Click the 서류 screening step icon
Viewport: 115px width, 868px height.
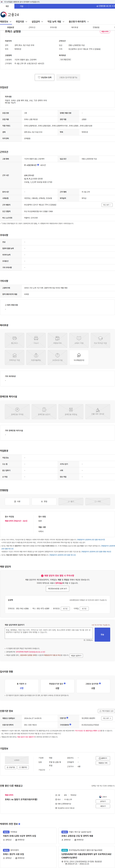coord(17,501)
